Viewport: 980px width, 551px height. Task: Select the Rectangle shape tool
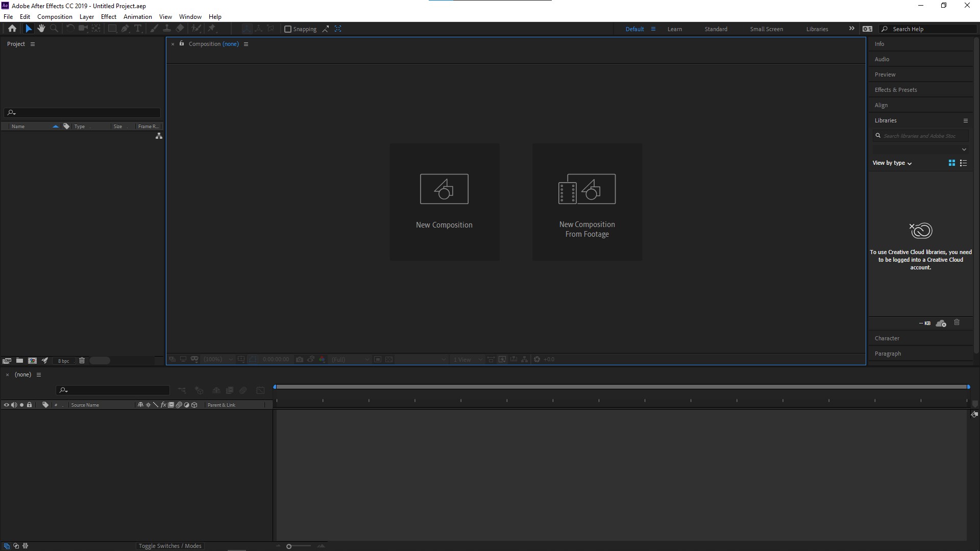coord(112,29)
